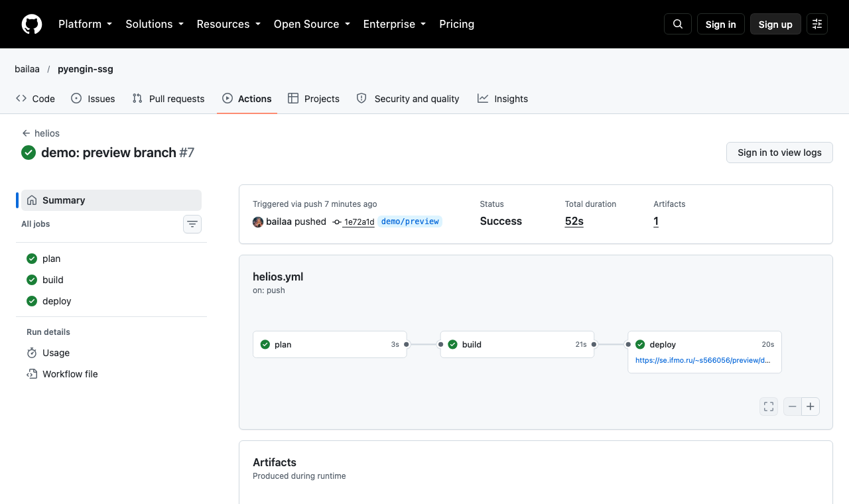
Task: Open the appearance settings icon
Action: click(x=817, y=24)
